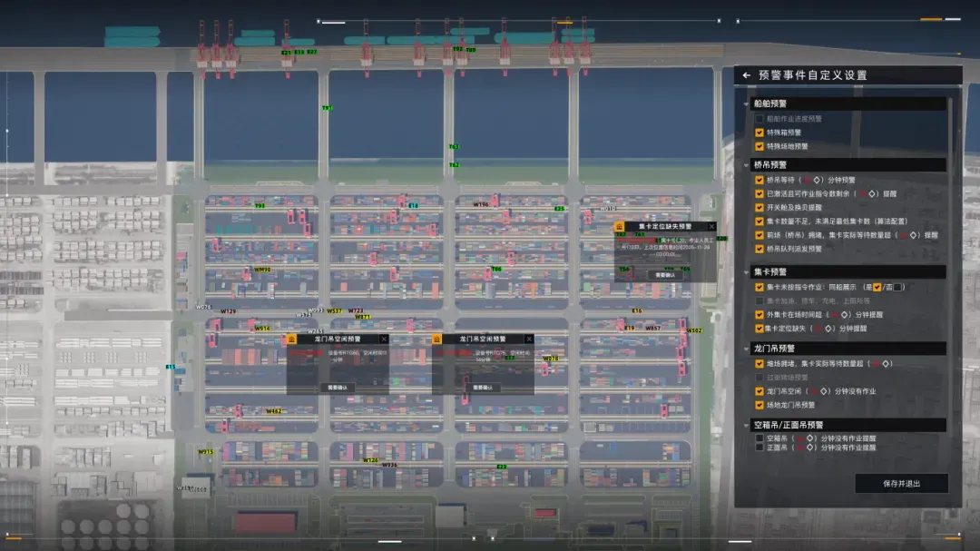Close the left 龙门吊空闲预警 popup
This screenshot has height=551, width=980.
tap(384, 339)
